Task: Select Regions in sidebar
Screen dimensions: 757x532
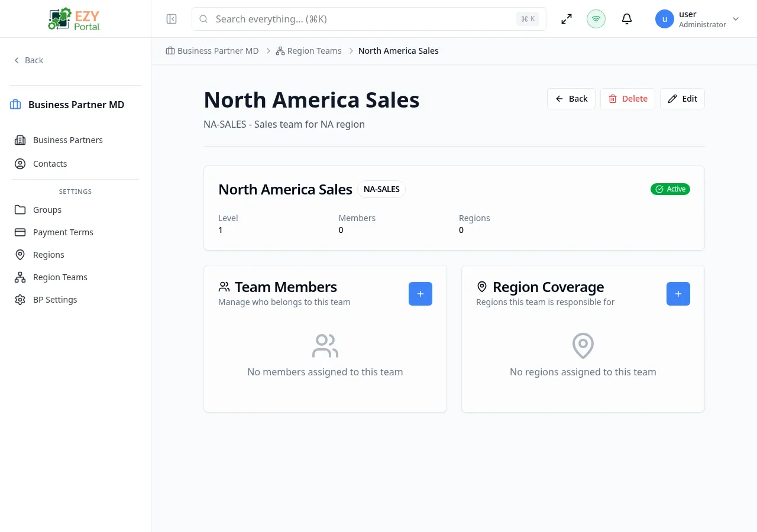Action: pos(48,255)
